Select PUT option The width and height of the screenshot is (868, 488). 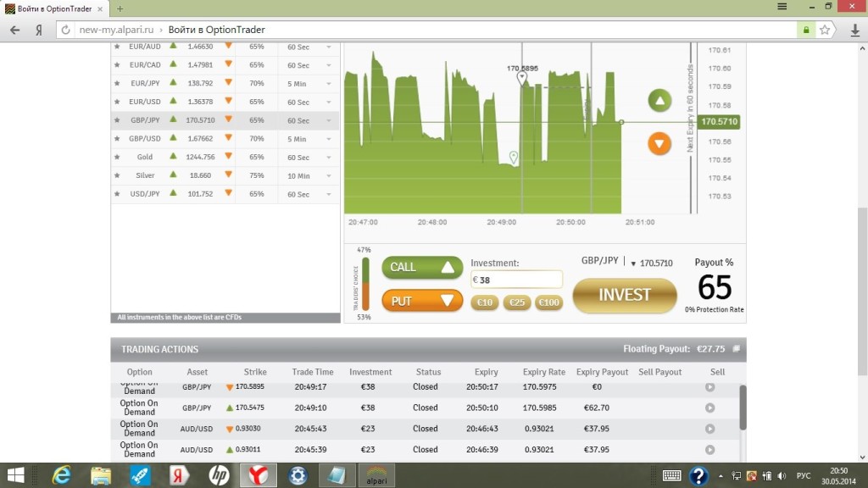point(422,301)
